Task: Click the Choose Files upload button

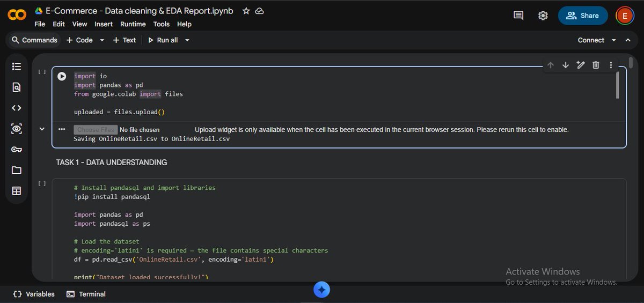Action: (96, 130)
